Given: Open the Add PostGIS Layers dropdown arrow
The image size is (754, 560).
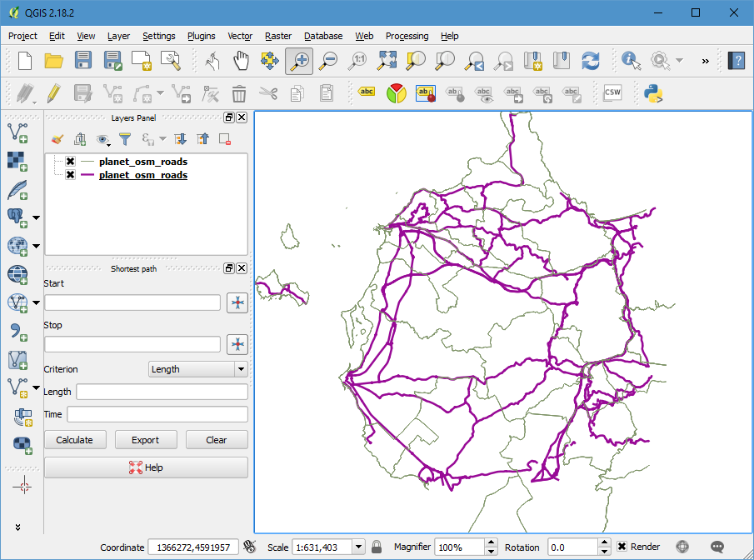Looking at the screenshot, I should pyautogui.click(x=36, y=218).
